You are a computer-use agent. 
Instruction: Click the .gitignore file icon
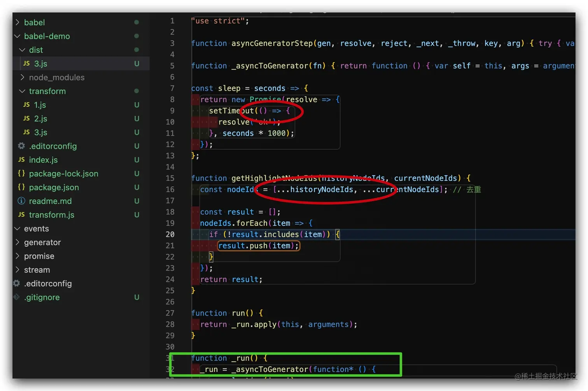click(16, 297)
